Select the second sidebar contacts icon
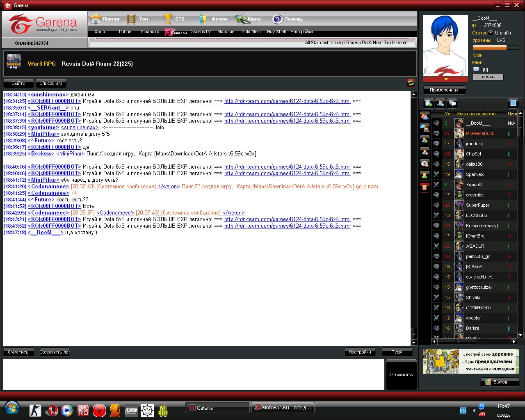The image size is (525, 420). coord(425,128)
